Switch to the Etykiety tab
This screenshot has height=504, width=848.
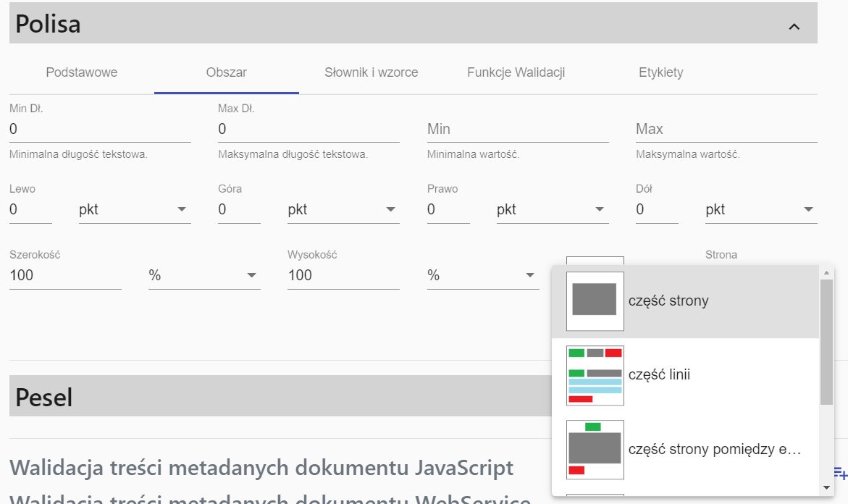point(660,72)
